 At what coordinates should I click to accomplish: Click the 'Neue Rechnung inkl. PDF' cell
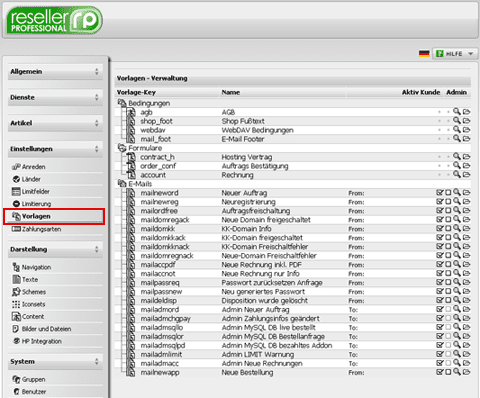pyautogui.click(x=262, y=265)
